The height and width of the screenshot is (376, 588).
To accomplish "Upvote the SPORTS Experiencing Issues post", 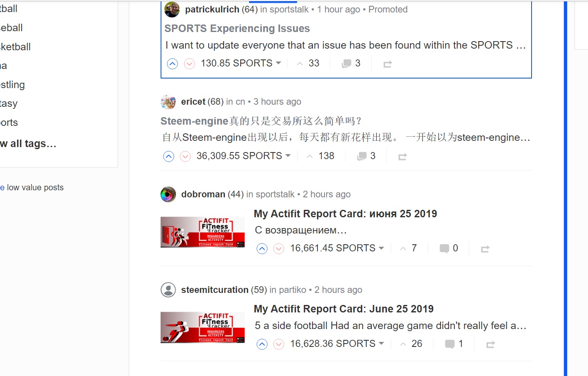I will coord(172,64).
